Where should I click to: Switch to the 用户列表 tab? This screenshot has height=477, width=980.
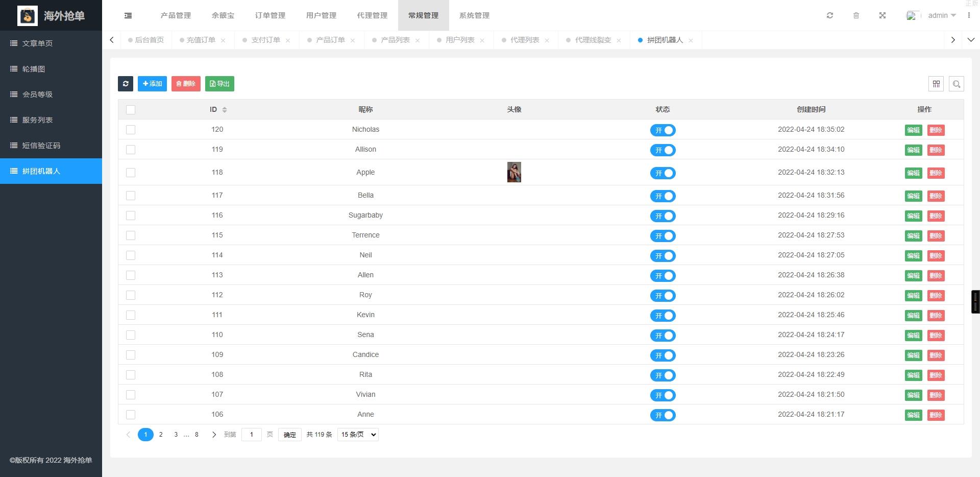(x=460, y=40)
